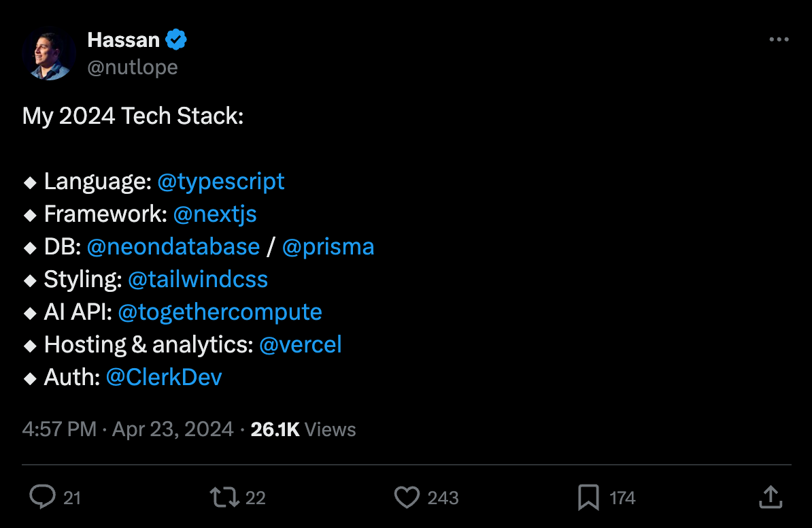Image resolution: width=812 pixels, height=528 pixels.
Task: Click the Hassan display name
Action: pos(123,40)
